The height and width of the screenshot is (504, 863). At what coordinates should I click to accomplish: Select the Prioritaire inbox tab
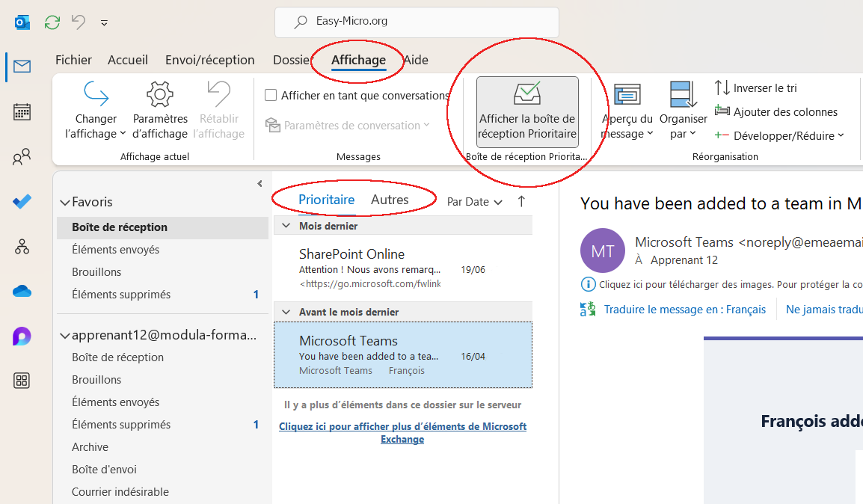pos(326,200)
